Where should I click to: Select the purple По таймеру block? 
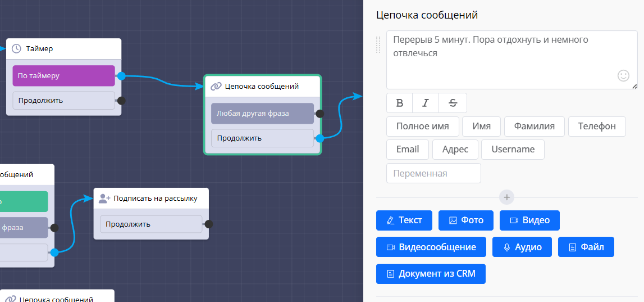[x=63, y=76]
